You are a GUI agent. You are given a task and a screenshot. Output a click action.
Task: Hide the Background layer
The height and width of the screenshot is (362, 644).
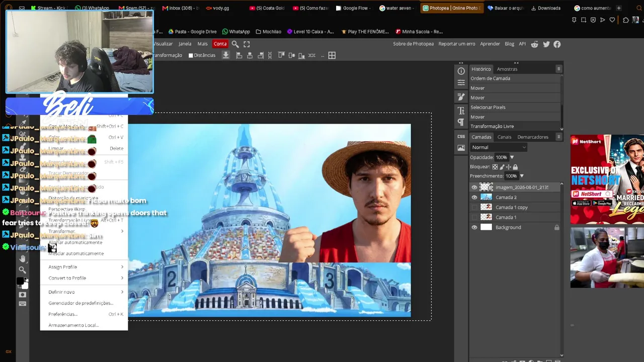(x=474, y=227)
